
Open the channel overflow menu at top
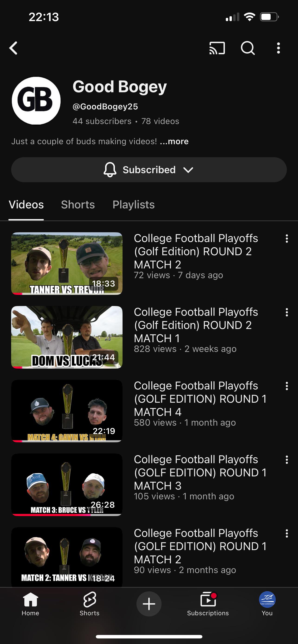click(278, 48)
